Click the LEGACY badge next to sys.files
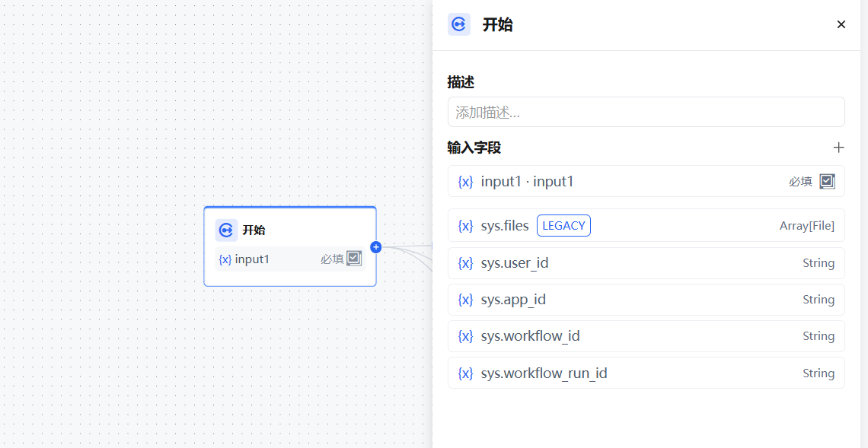The width and height of the screenshot is (868, 448). [563, 226]
